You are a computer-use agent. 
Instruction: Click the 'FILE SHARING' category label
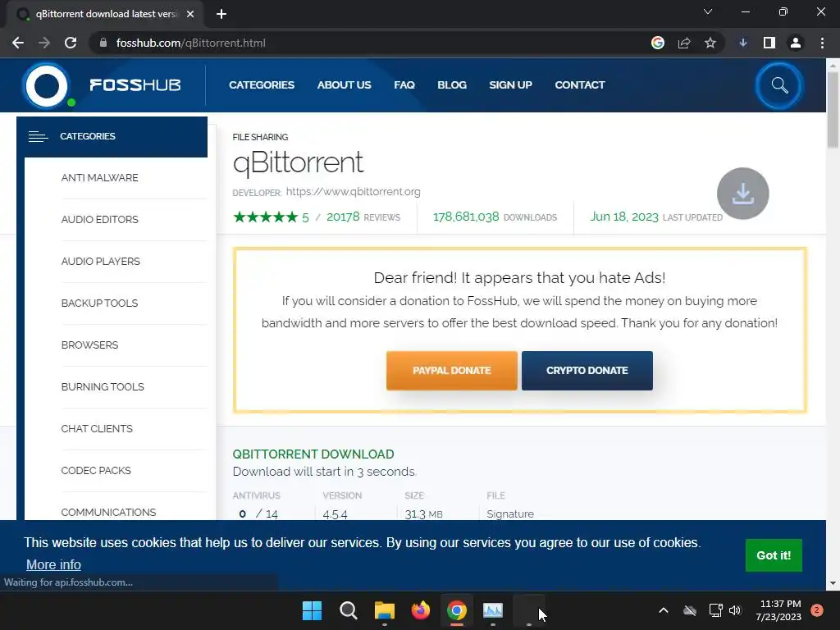point(260,137)
